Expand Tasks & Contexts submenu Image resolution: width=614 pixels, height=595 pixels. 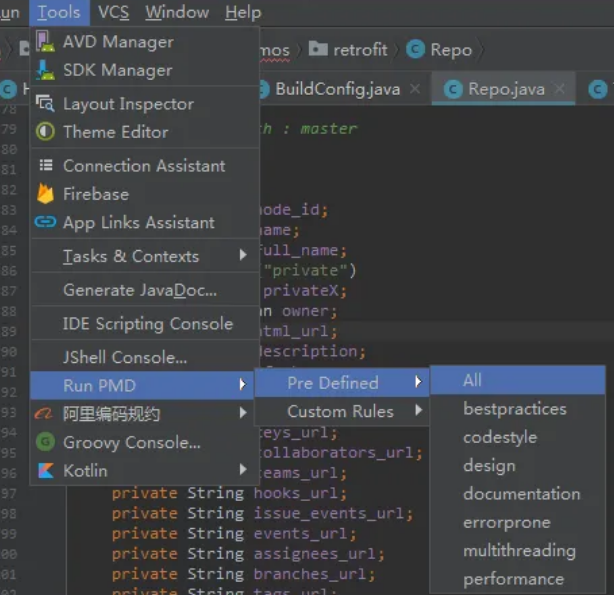(x=144, y=256)
